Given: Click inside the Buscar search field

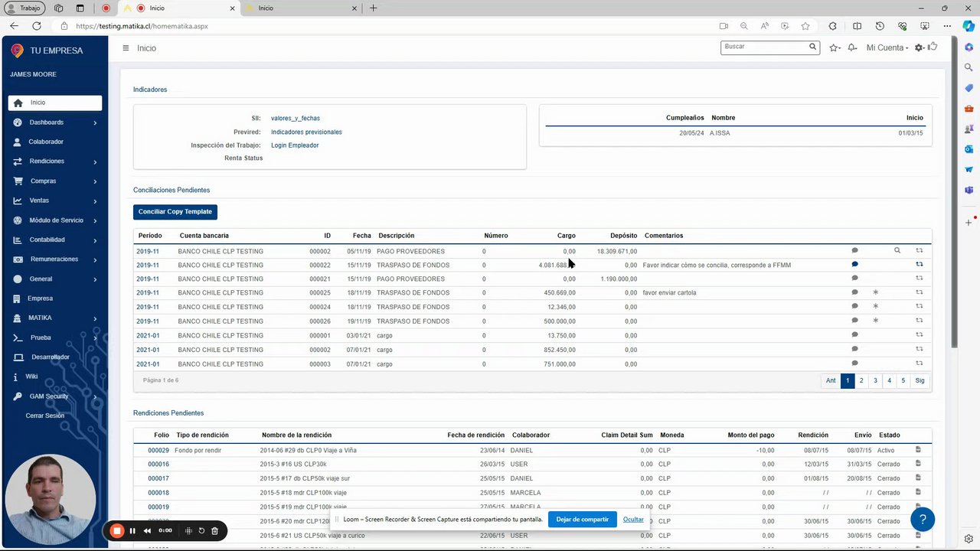Looking at the screenshot, I should point(764,47).
